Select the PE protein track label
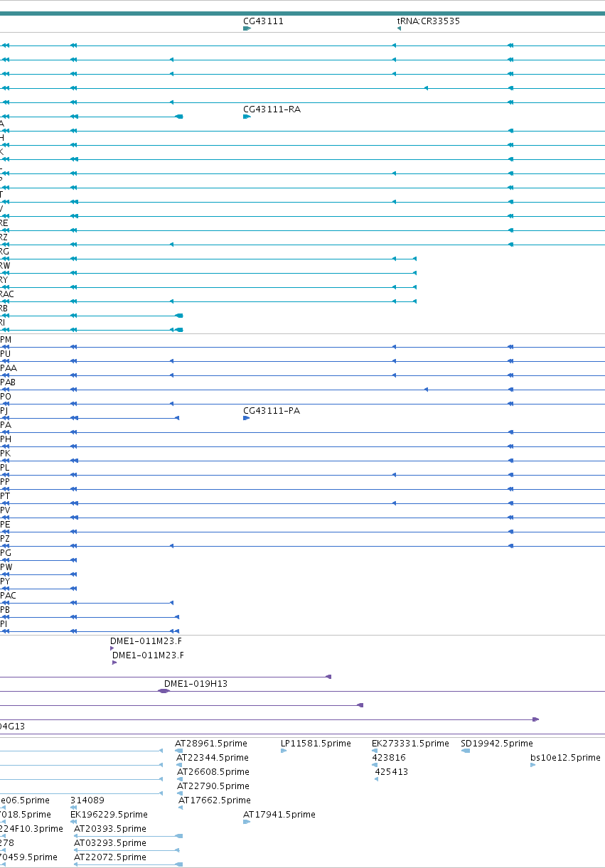The width and height of the screenshot is (605, 868). click(5, 525)
